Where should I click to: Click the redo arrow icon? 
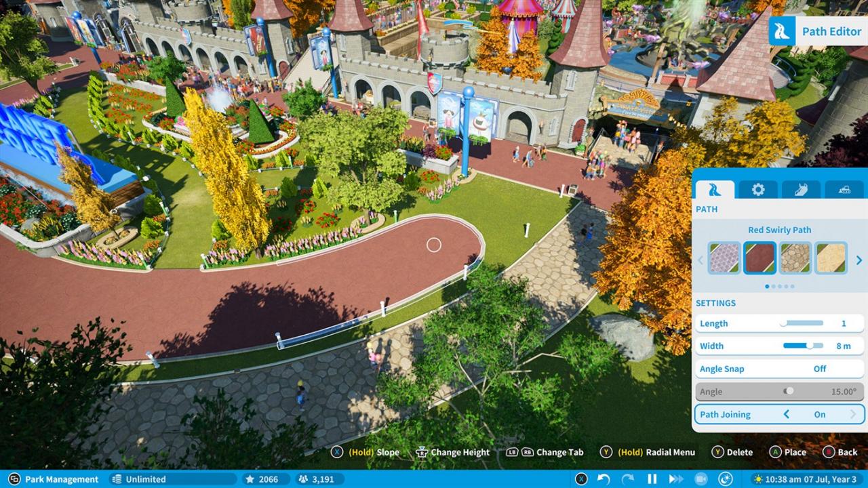coord(628,479)
